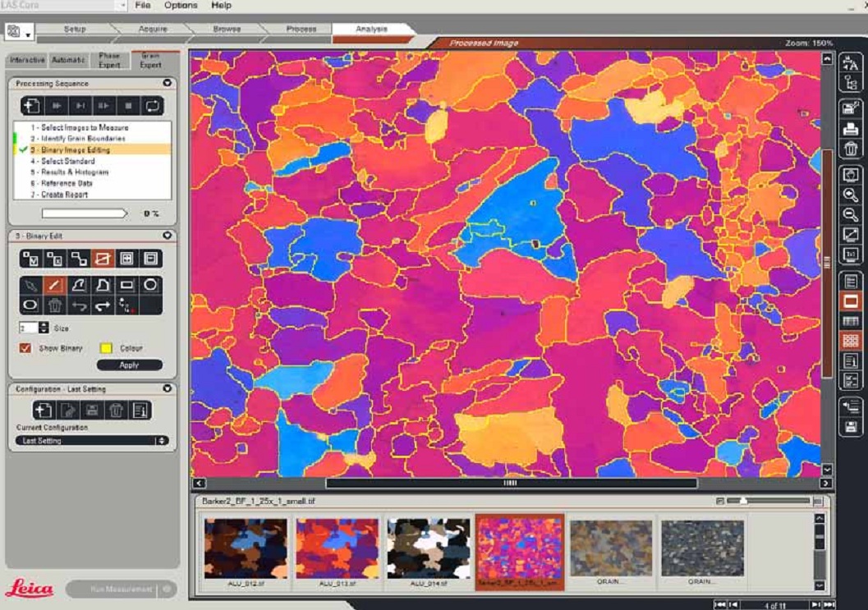Pick the yellow Colour swatch
This screenshot has width=868, height=610.
coord(105,348)
